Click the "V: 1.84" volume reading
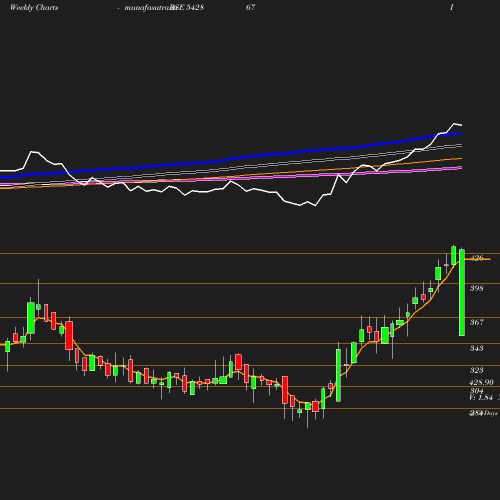This screenshot has width=500, height=500. tap(481, 397)
